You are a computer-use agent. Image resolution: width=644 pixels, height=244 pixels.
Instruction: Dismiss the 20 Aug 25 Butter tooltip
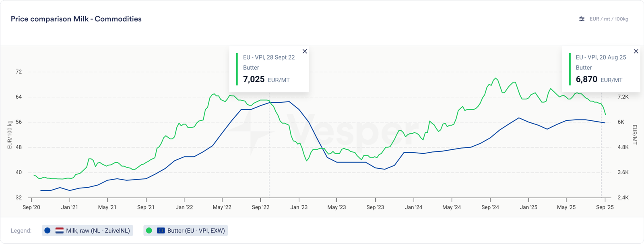[x=636, y=52]
